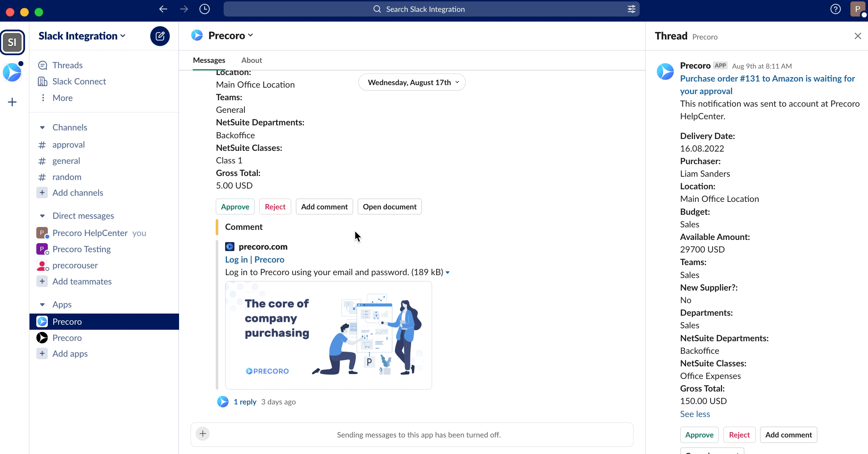868x454 pixels.
Task: Click Precoro avatar in Thread panel
Action: 665,71
